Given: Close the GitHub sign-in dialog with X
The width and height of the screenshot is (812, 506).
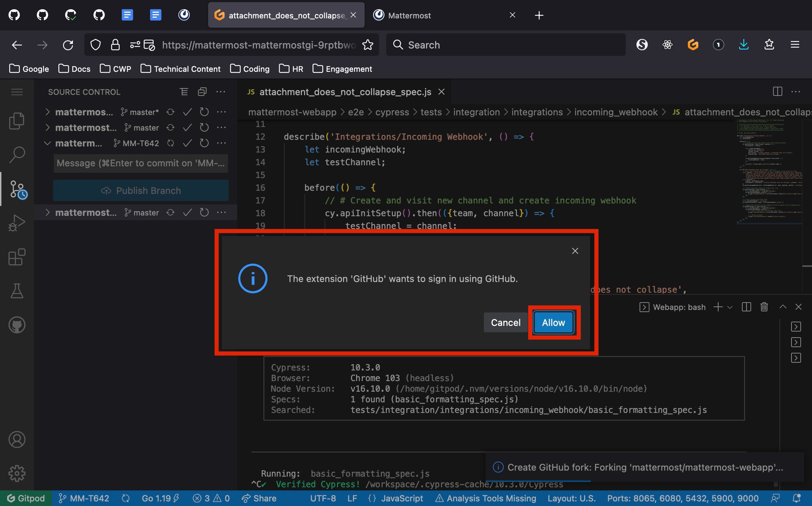Looking at the screenshot, I should pyautogui.click(x=575, y=251).
